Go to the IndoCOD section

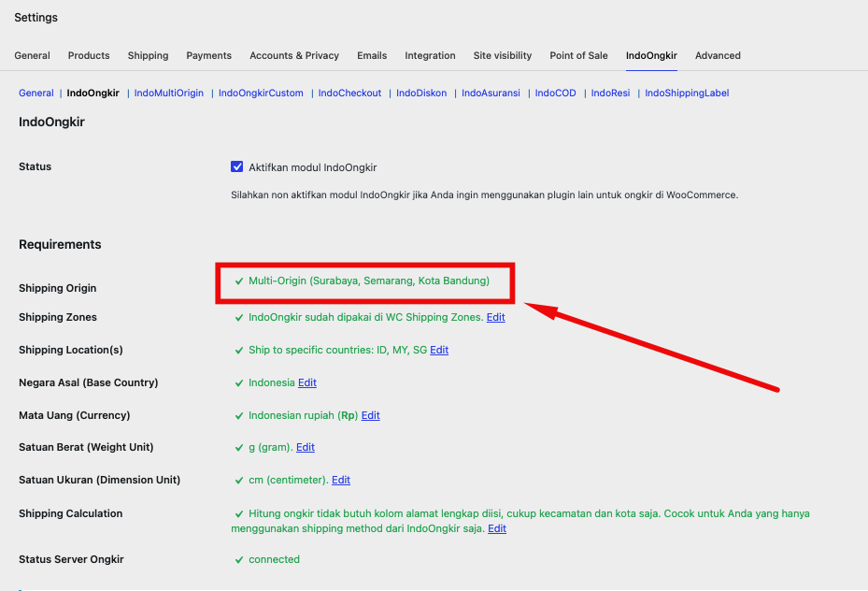[x=555, y=94]
